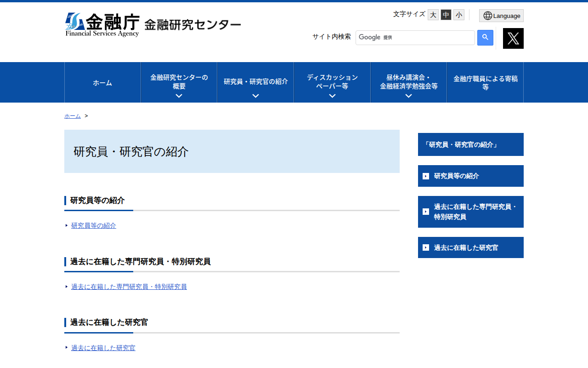Click the blue search magnifier button

[x=485, y=38]
